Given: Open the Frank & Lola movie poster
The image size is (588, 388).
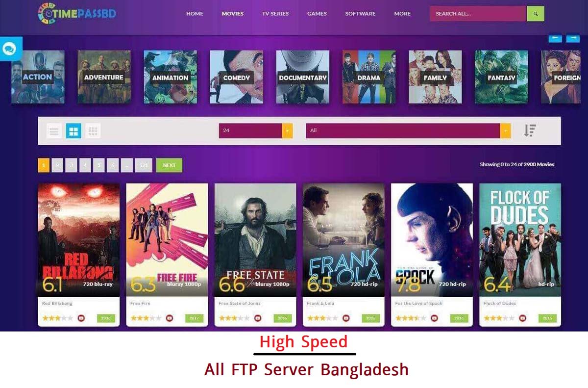Looking at the screenshot, I should 343,240.
